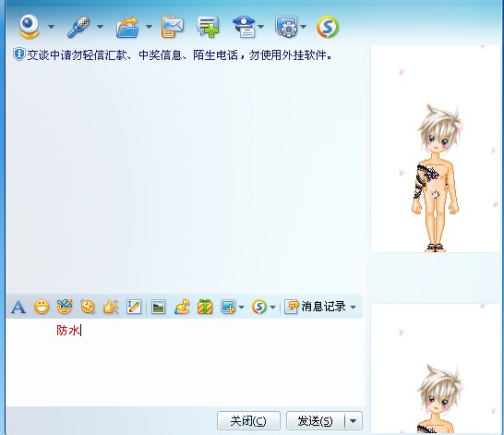Open the Sogou S icon in top toolbar
Image resolution: width=504 pixels, height=435 pixels.
point(328,27)
